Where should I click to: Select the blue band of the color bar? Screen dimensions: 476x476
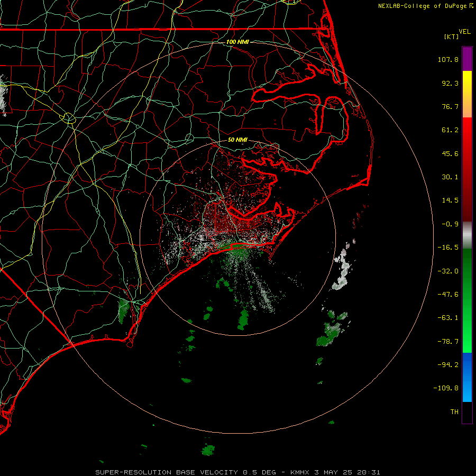(x=467, y=377)
